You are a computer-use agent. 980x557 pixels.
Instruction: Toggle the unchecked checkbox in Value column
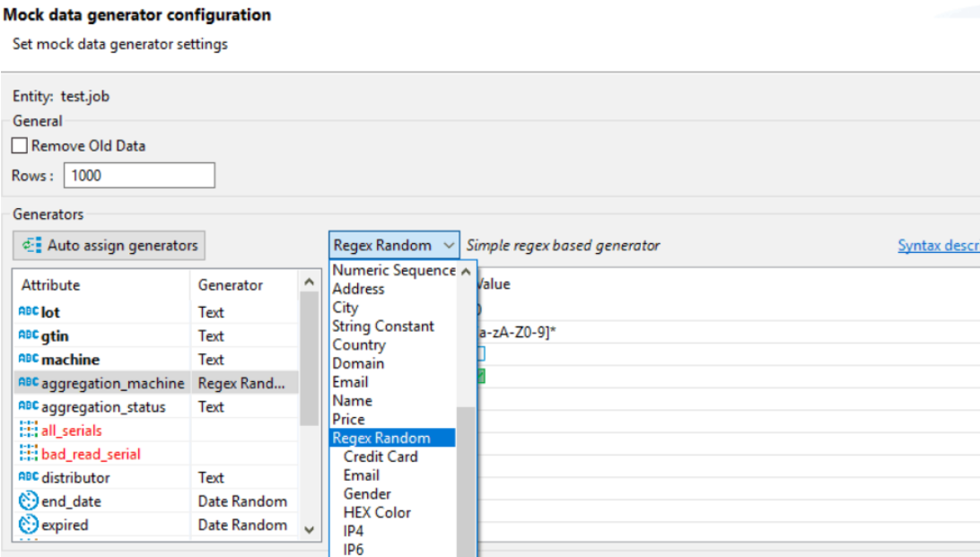[x=479, y=354]
